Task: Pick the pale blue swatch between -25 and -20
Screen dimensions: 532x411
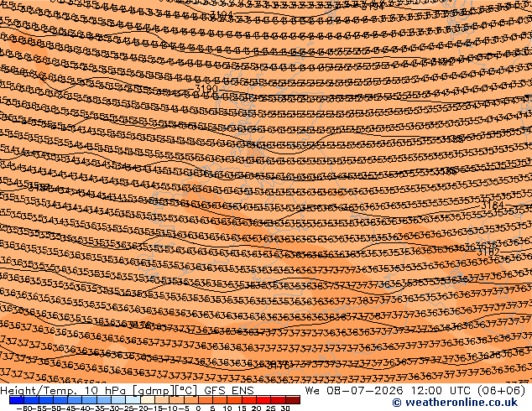Action: tap(133, 400)
